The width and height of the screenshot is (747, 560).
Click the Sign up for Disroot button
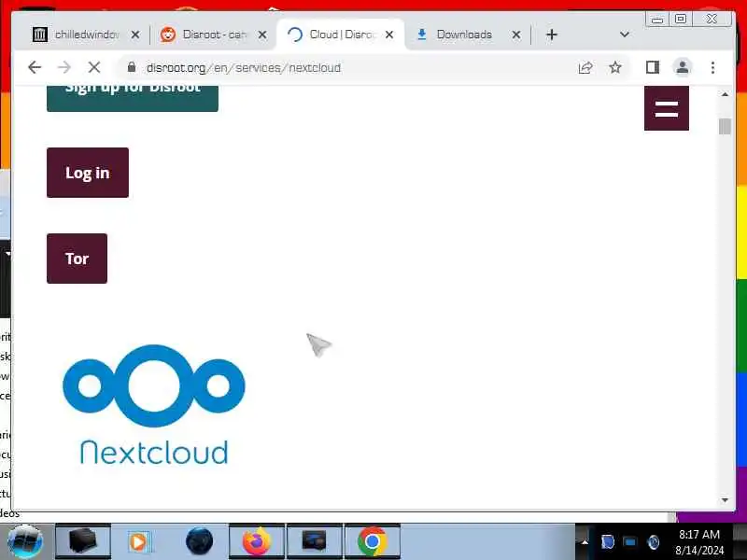tap(133, 99)
